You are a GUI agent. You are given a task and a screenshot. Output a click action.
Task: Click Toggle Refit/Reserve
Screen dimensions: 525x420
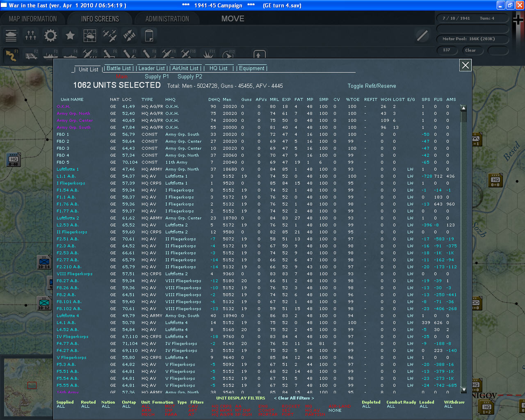[x=372, y=86]
